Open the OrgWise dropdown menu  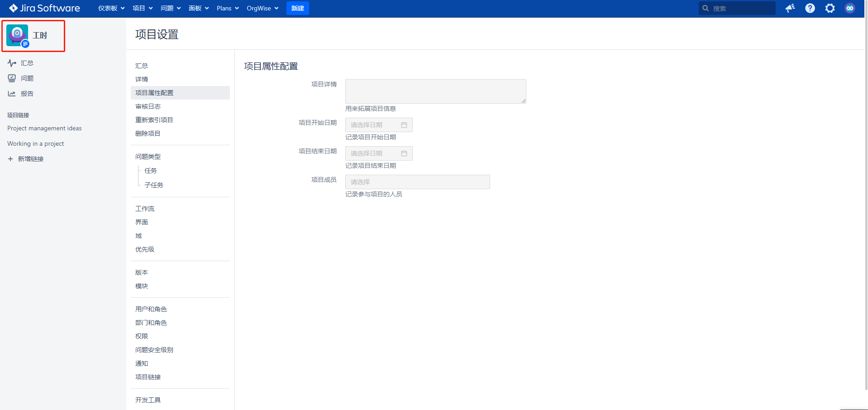coord(262,8)
